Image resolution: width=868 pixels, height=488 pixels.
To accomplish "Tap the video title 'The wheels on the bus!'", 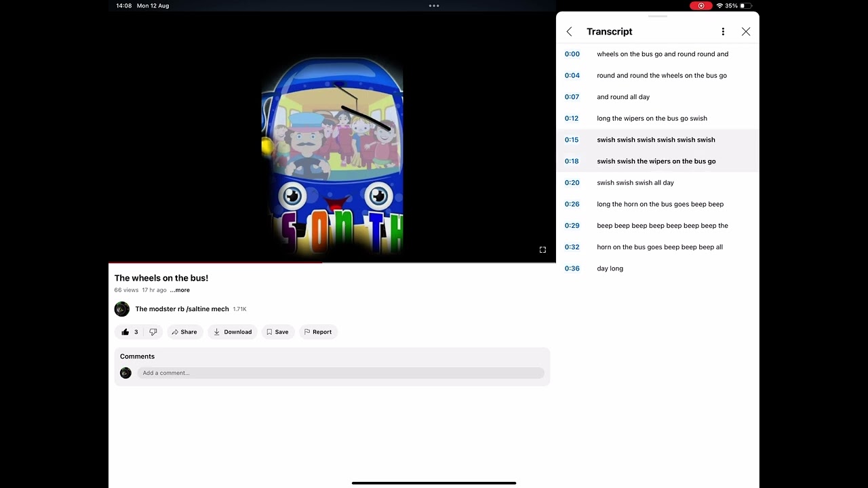I will tap(161, 278).
